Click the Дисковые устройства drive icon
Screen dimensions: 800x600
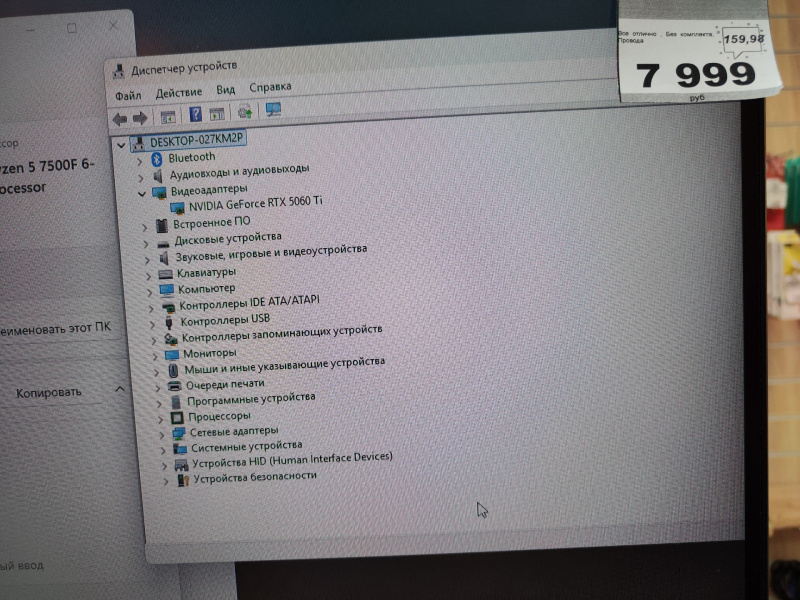(x=163, y=243)
